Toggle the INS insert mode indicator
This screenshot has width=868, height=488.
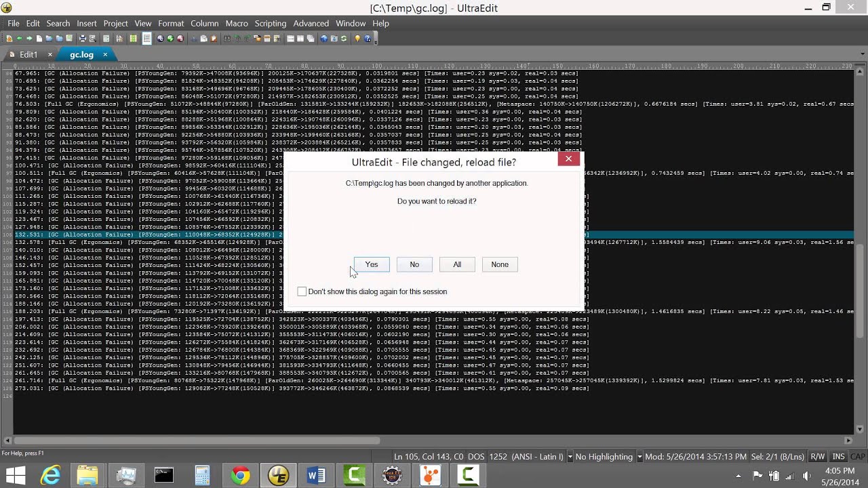838,457
